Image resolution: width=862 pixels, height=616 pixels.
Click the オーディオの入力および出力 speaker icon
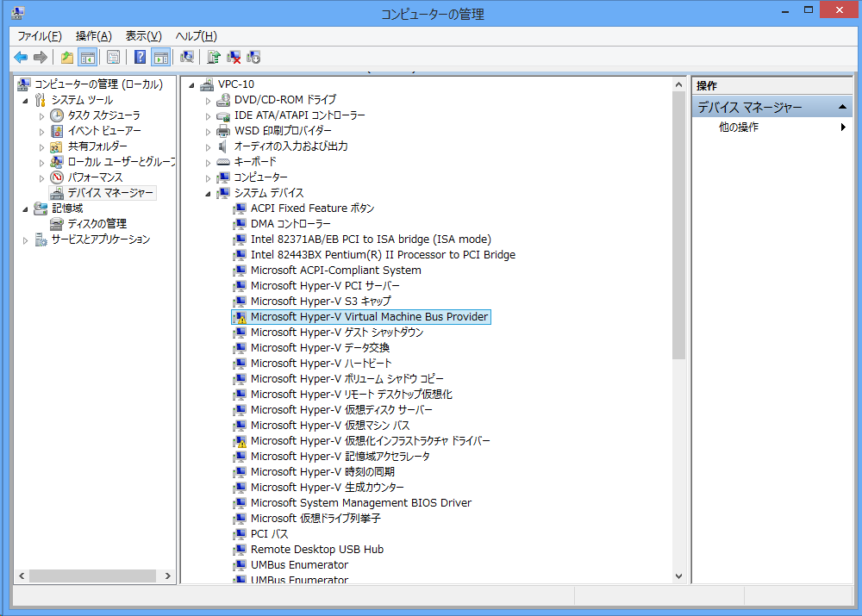pyautogui.click(x=223, y=146)
